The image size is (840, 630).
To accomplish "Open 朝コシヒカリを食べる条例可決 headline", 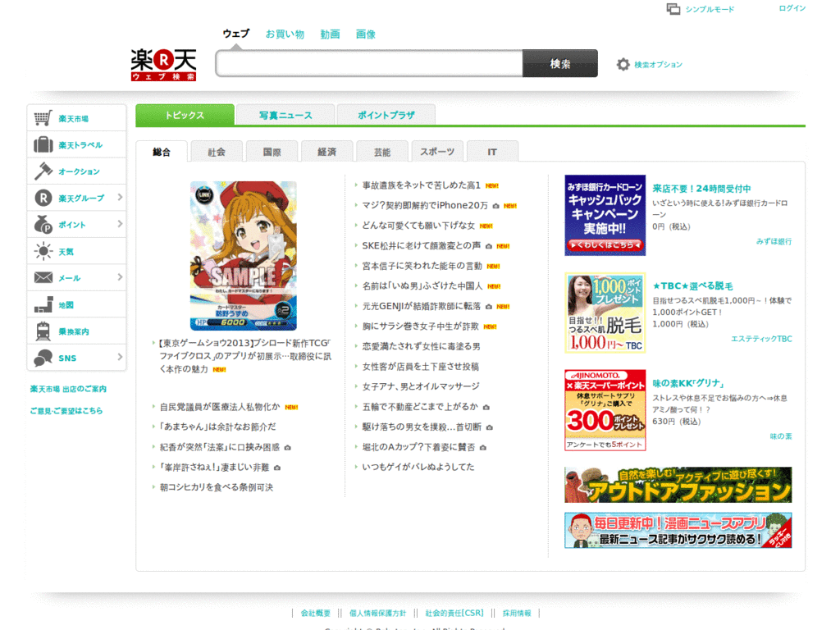I will [217, 487].
